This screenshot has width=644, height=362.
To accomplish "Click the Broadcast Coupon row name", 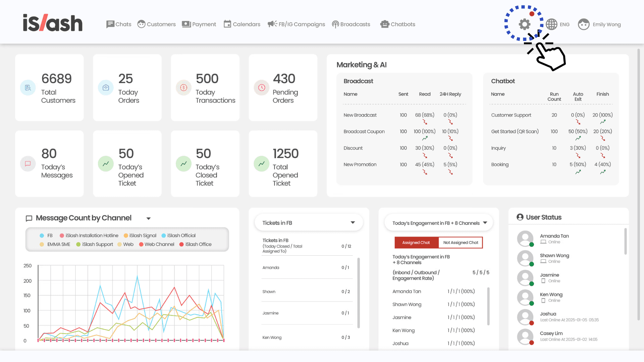I will [x=364, y=131].
